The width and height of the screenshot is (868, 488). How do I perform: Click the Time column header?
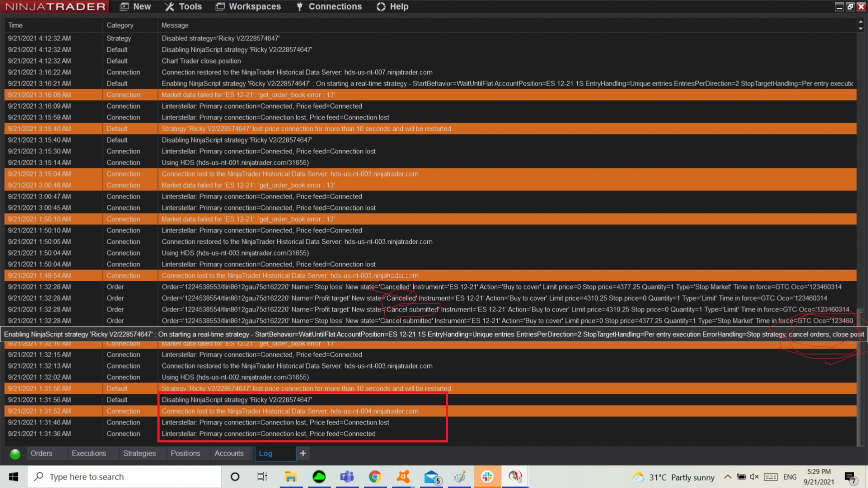54,25
